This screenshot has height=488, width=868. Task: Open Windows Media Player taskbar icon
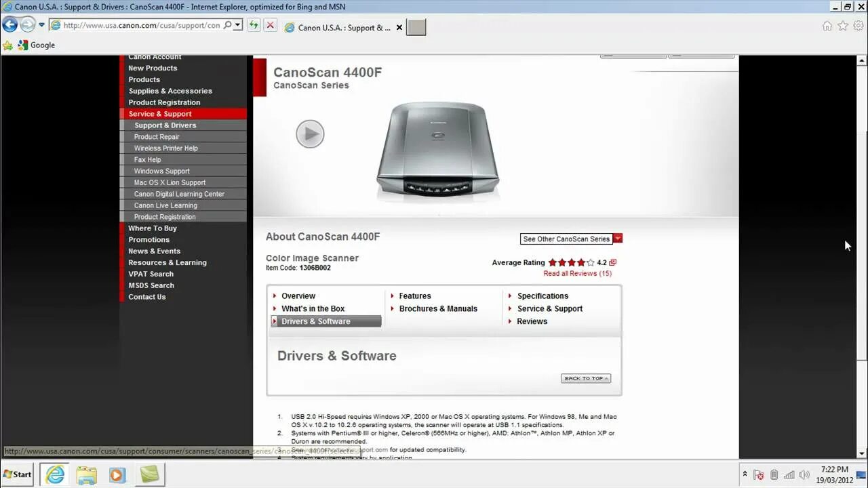(118, 474)
